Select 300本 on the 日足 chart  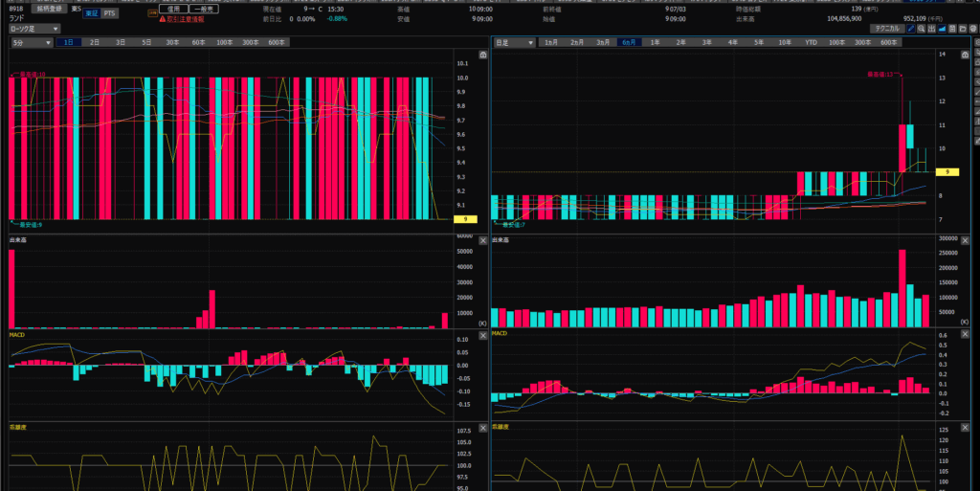(862, 42)
